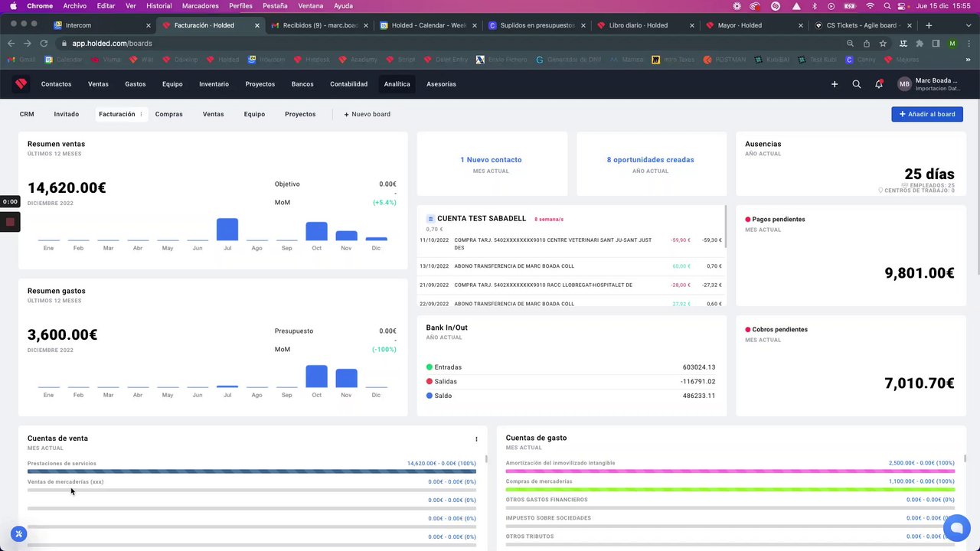Switch to the Compras board tab
Viewport: 980px width, 551px height.
pyautogui.click(x=169, y=114)
